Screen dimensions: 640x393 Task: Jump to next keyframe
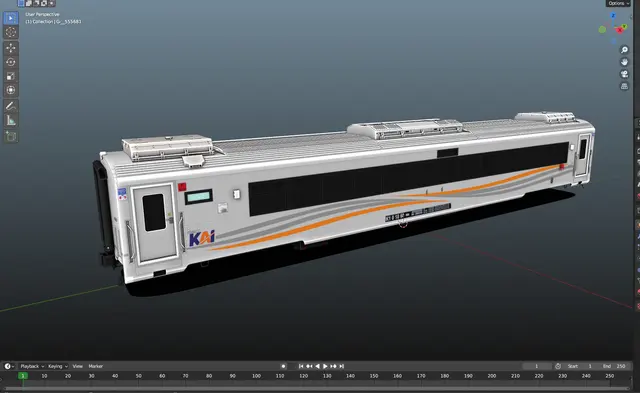[x=333, y=366]
